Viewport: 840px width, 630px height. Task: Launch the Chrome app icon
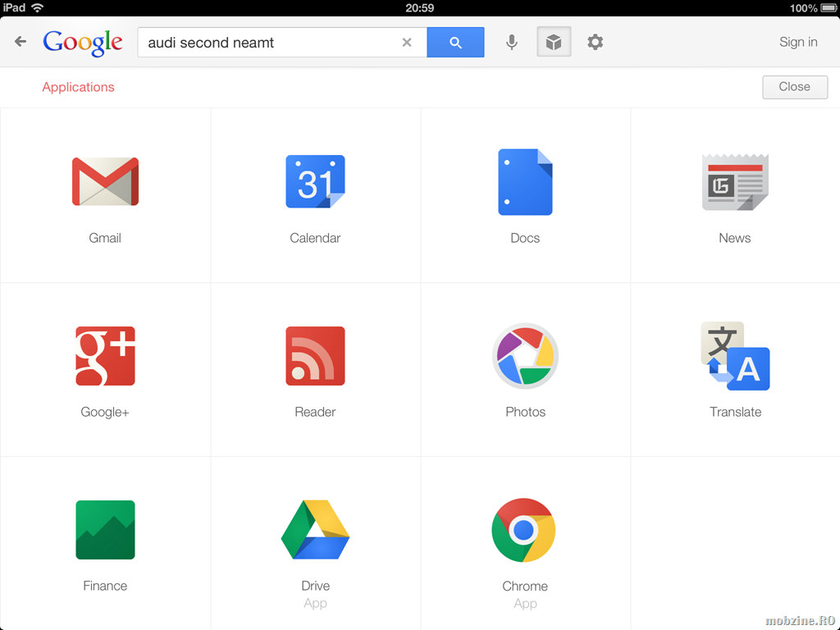point(524,530)
